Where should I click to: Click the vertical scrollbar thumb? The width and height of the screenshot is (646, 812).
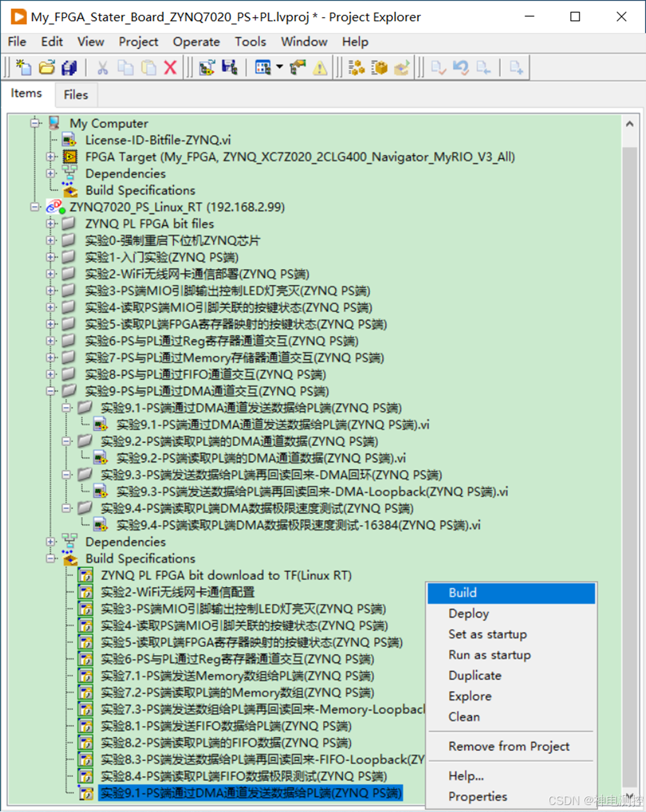630,466
